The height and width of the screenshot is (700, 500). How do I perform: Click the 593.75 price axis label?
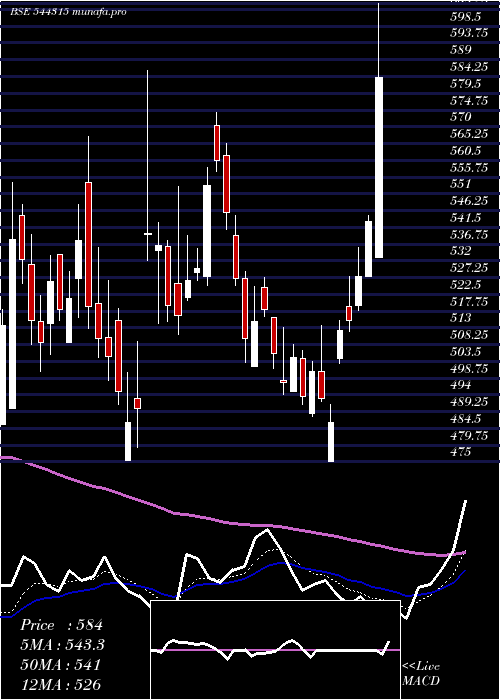coord(469,33)
